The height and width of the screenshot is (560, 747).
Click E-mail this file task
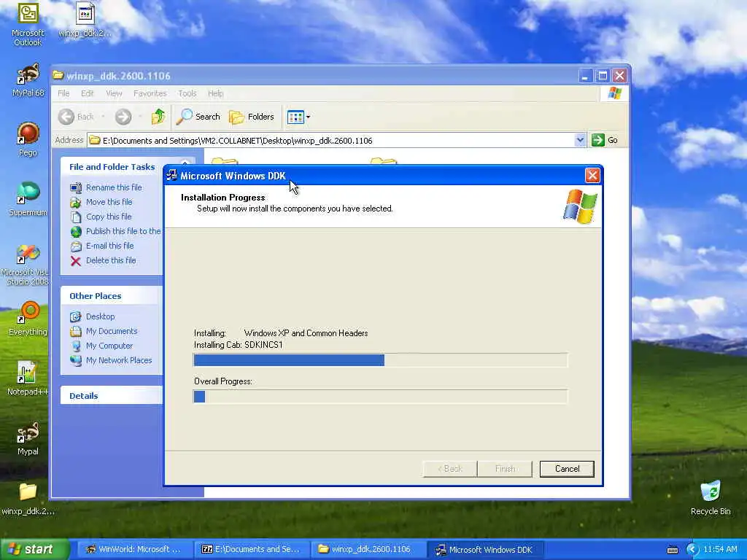point(109,246)
